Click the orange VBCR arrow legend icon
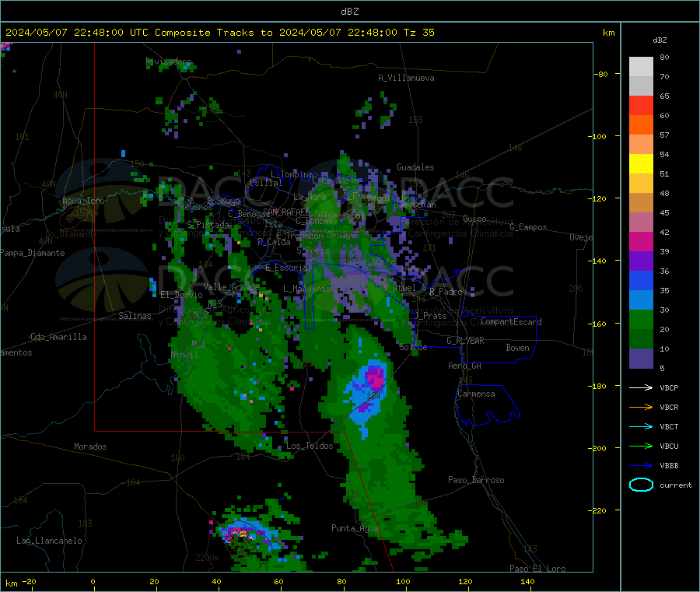Viewport: 700px width, 592px height. [641, 407]
